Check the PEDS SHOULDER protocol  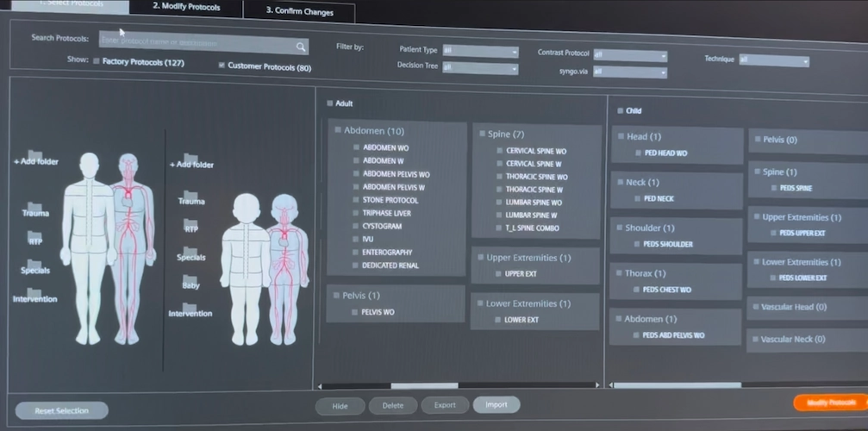click(x=636, y=244)
